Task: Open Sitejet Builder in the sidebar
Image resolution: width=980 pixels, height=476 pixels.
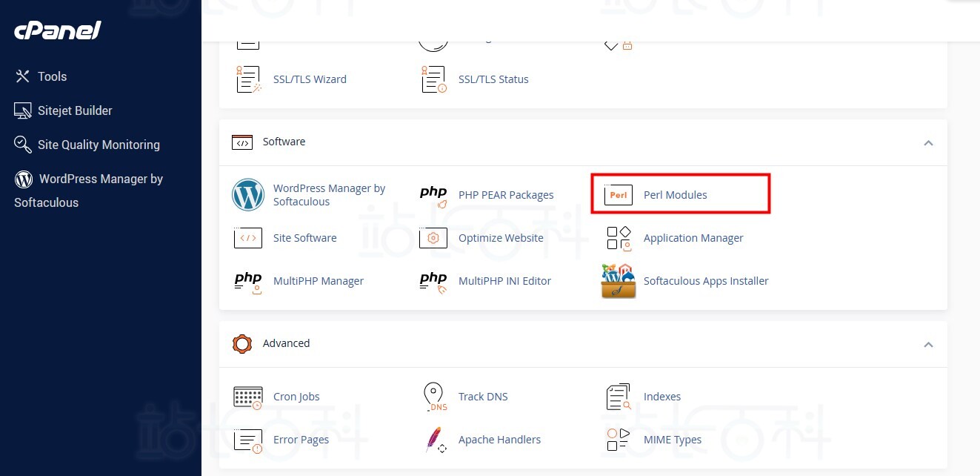Action: (75, 110)
